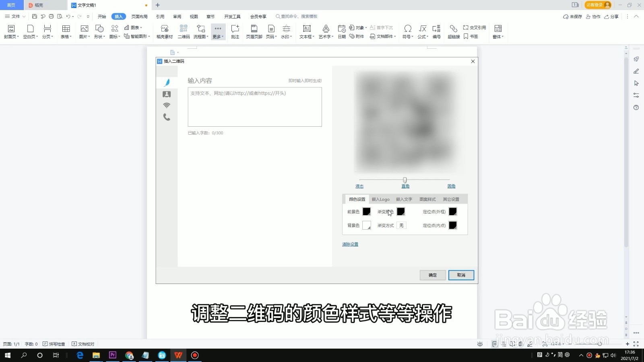Click the 前景色 foreground color swatch

point(366,212)
